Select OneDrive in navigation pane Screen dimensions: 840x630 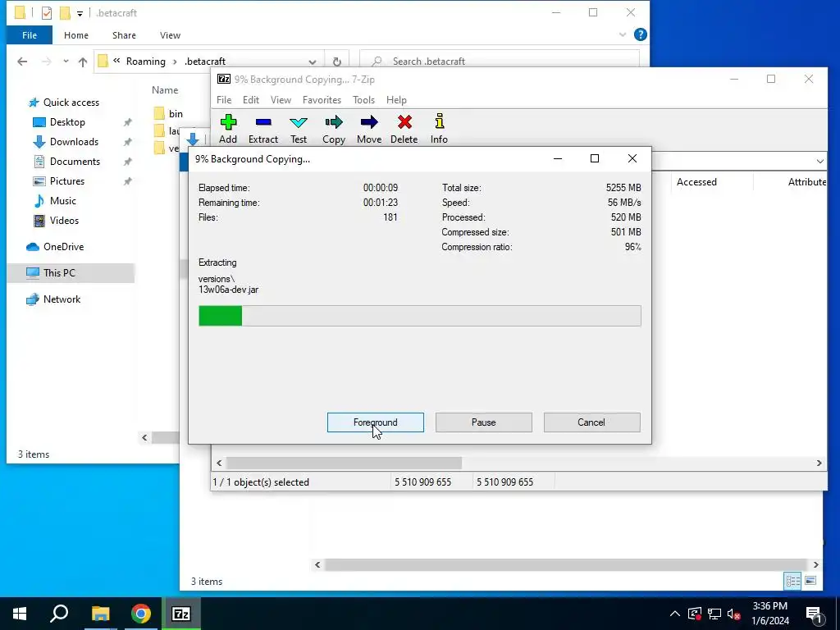coord(63,247)
